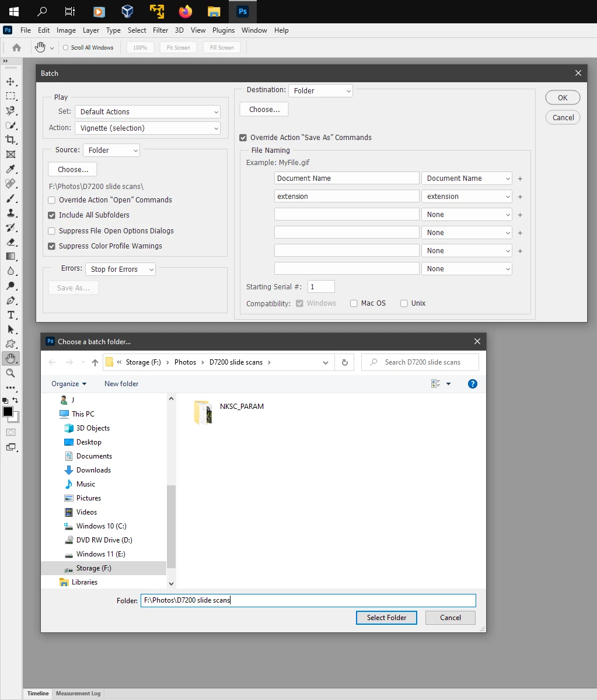The width and height of the screenshot is (597, 700).
Task: Select the Blur tool
Action: pyautogui.click(x=11, y=271)
